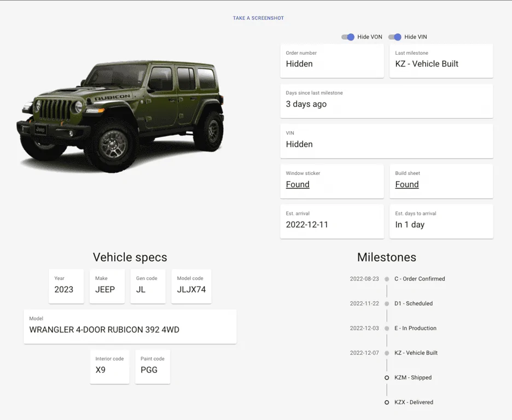Open the Window sticker Found link
512x420 pixels.
[298, 184]
